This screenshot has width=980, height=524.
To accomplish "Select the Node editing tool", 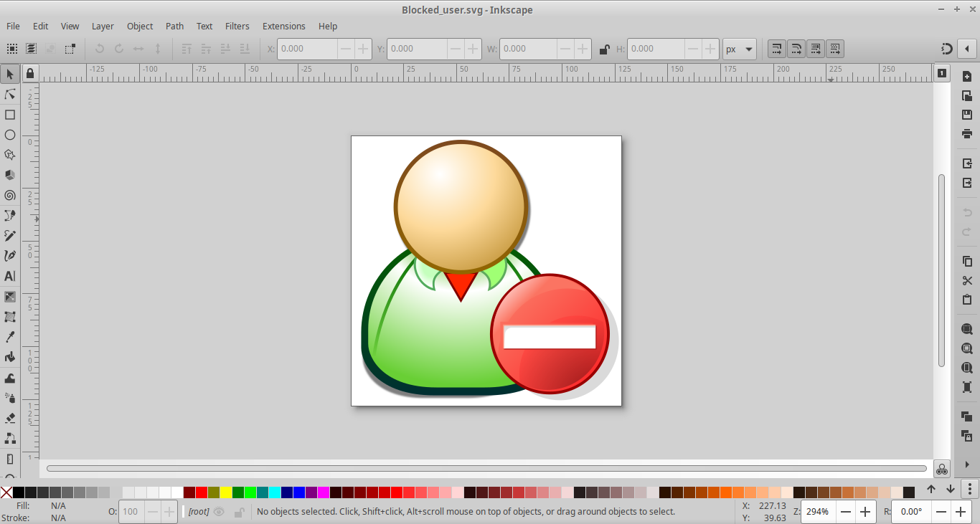I will pos(10,94).
